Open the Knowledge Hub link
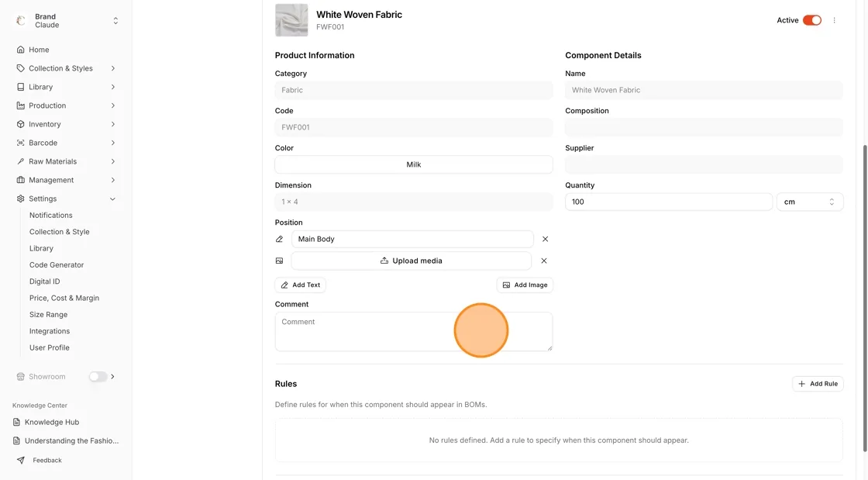 tap(51, 422)
